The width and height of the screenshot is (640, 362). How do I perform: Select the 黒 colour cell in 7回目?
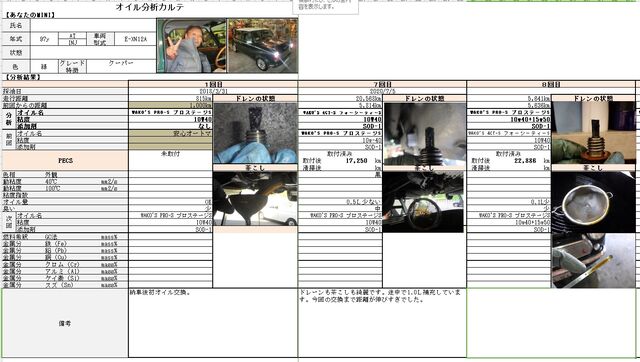[340, 174]
